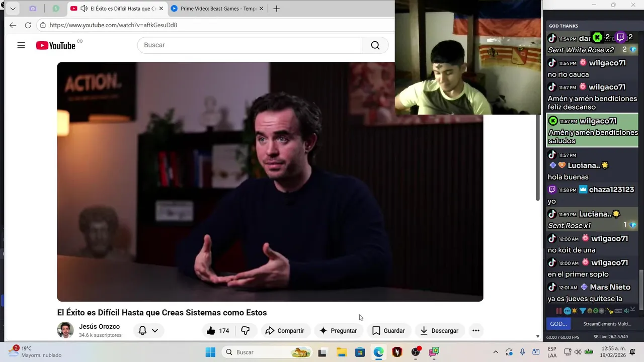644x362 pixels.
Task: Select the StreamElements Multi... tab
Action: pos(607,324)
